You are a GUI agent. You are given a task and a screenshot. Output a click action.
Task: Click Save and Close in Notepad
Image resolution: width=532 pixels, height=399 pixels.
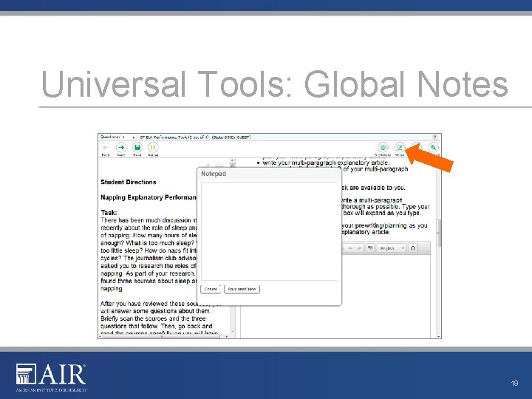point(242,289)
